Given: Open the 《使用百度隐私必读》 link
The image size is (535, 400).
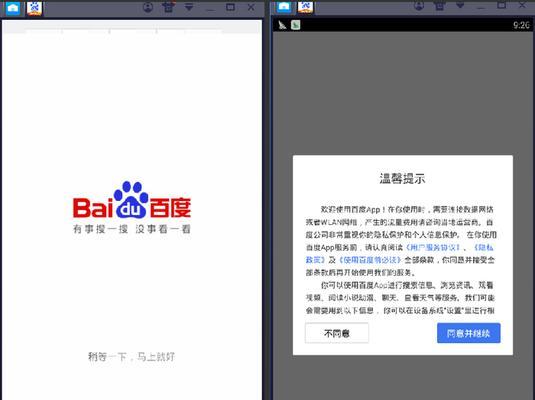Looking at the screenshot, I should tap(370, 260).
